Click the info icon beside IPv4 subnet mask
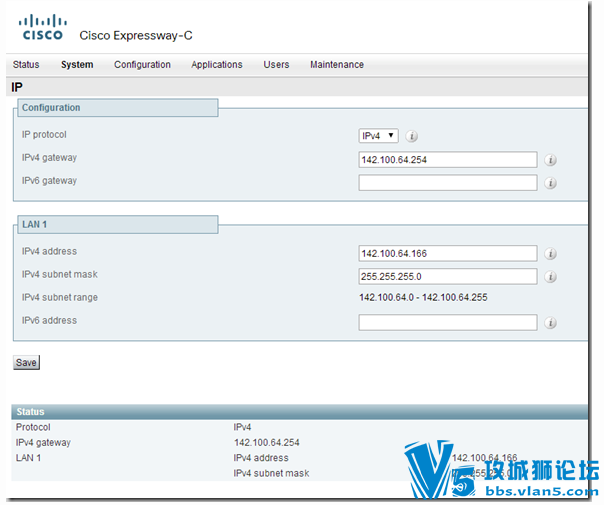This screenshot has height=505, width=604. tap(550, 277)
